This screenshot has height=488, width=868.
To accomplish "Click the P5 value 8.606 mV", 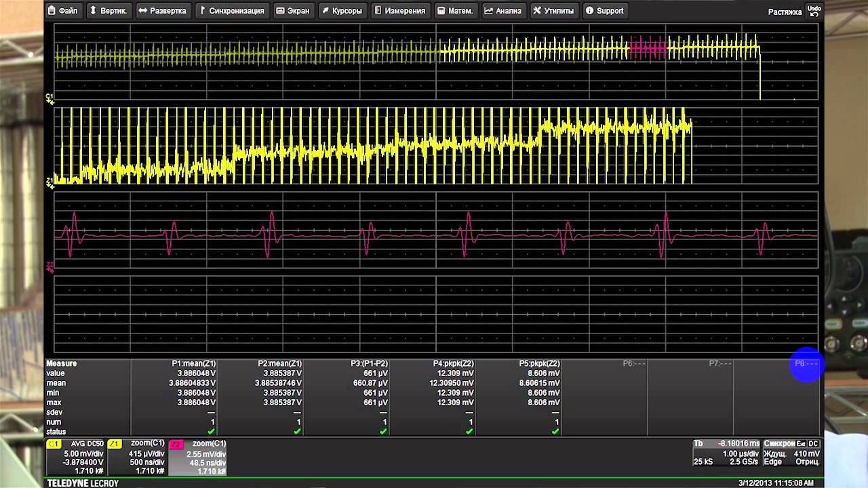I will click(544, 373).
